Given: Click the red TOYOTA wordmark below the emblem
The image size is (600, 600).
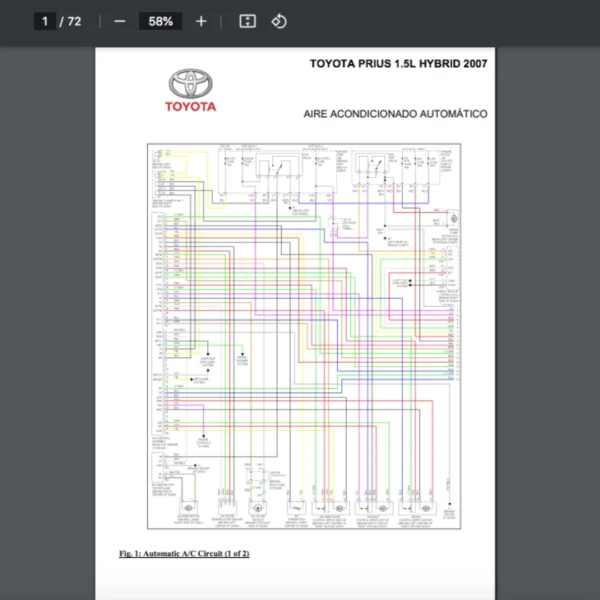Looking at the screenshot, I should click(190, 106).
